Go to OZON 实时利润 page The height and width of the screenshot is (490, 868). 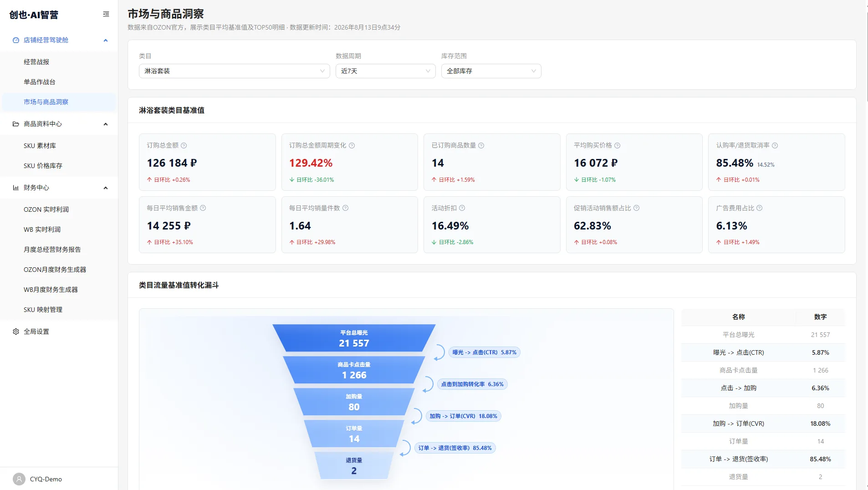[59, 209]
